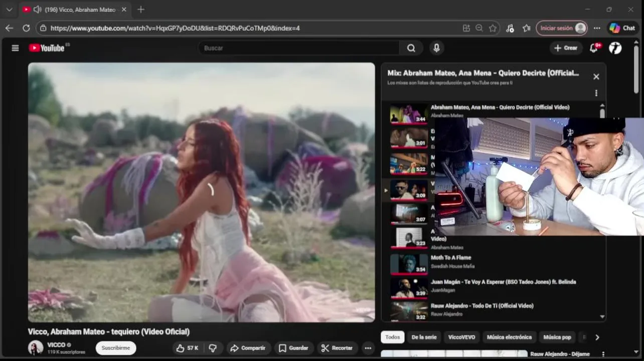Select the Todos filter chip
The image size is (644, 361).
393,337
